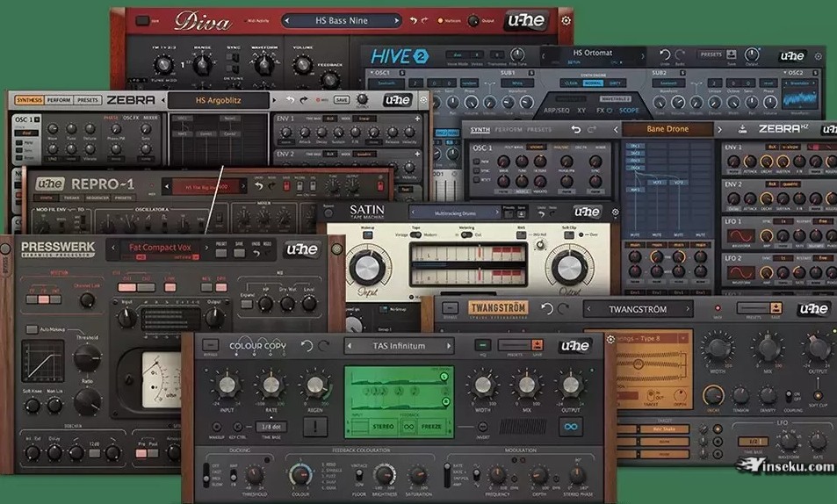Click the Colour Copy undo arrow icon
Image resolution: width=837 pixels, height=504 pixels.
point(307,345)
